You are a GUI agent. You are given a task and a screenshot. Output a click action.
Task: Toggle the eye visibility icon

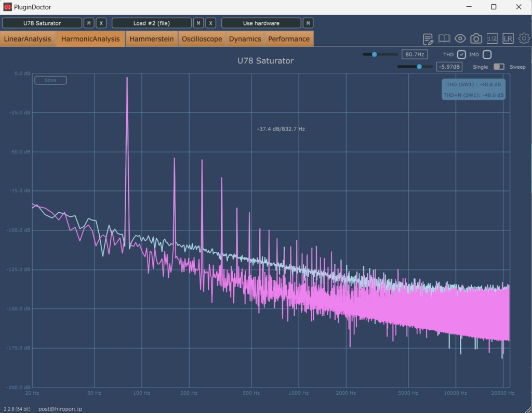460,38
